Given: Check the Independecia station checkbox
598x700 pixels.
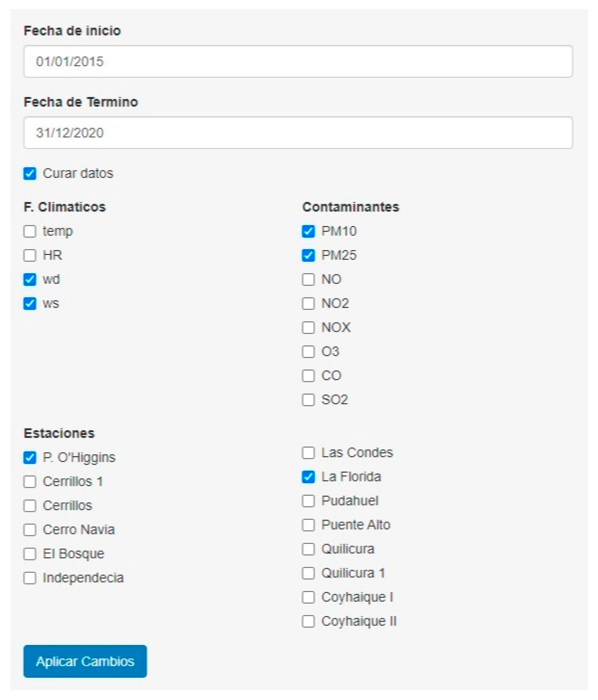Looking at the screenshot, I should pos(30,578).
